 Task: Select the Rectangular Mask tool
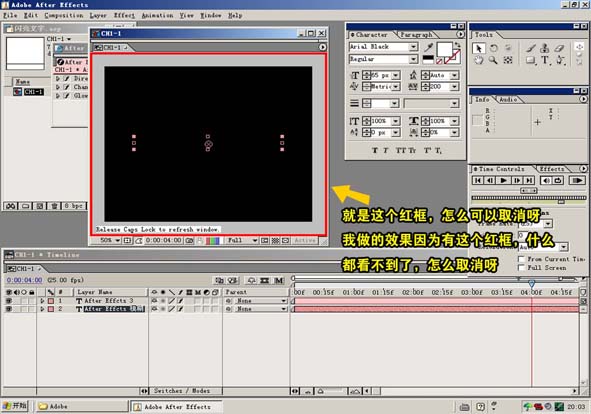531,60
